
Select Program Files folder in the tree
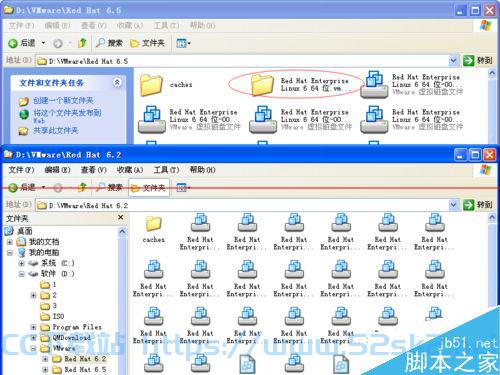click(71, 327)
